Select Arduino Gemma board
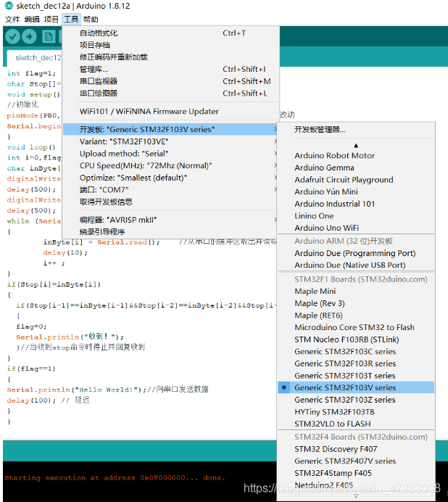 [356, 168]
